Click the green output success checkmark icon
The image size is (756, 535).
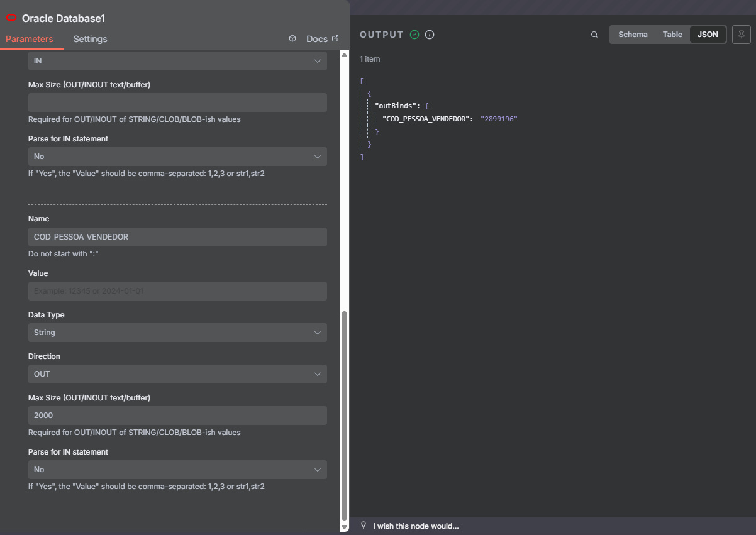[x=414, y=35]
